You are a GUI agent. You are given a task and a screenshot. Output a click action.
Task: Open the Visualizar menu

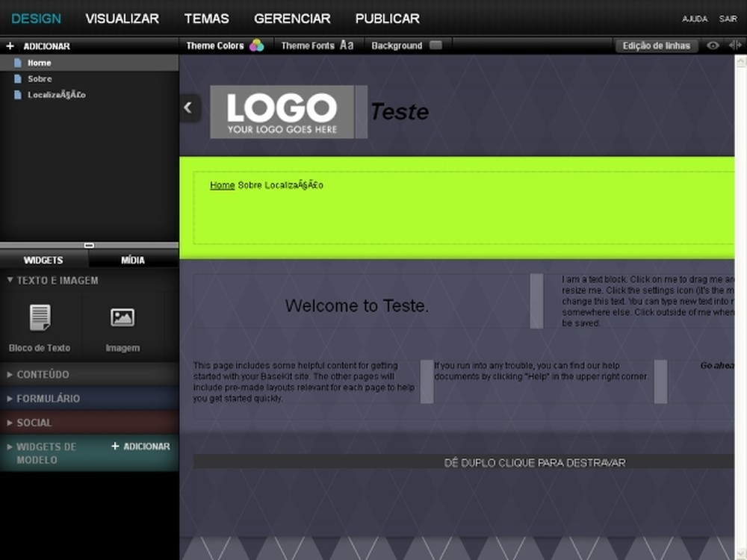(x=123, y=19)
